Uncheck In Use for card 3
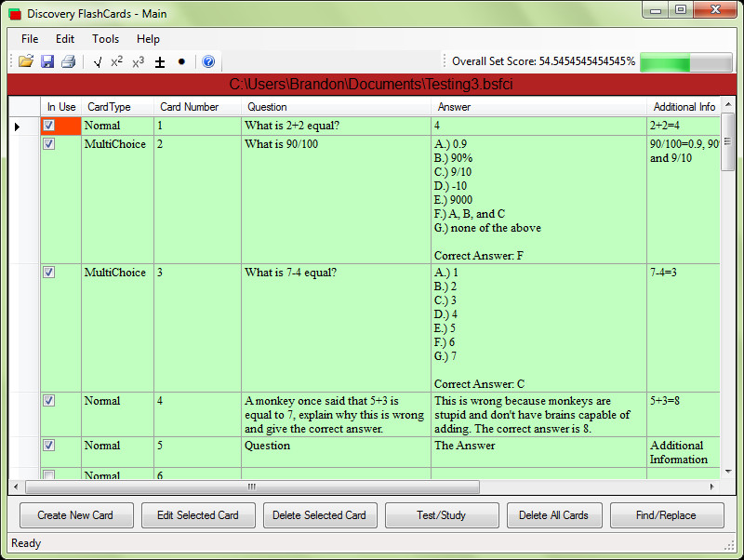This screenshot has width=744, height=560. (x=49, y=272)
